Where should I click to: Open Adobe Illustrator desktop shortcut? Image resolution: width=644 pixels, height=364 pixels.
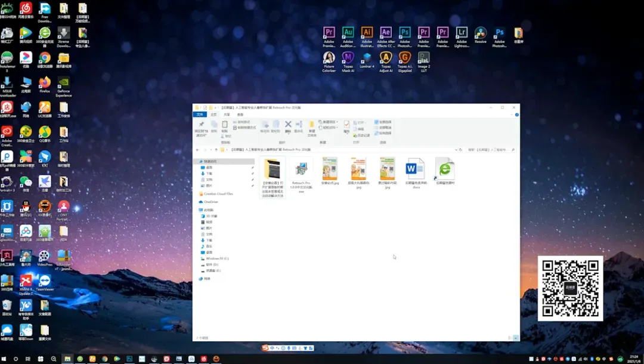(x=367, y=33)
